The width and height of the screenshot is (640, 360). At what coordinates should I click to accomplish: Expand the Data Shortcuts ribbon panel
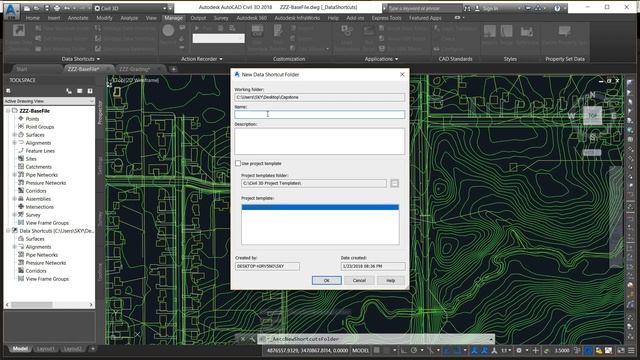[x=81, y=59]
